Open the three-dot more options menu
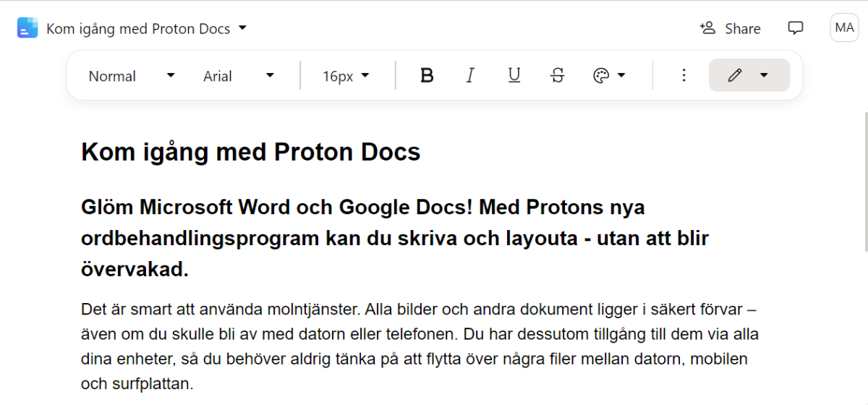 point(684,76)
